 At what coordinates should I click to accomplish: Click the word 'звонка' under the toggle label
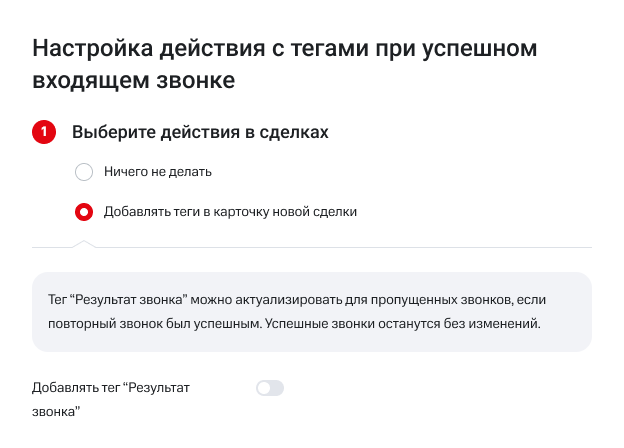click(x=56, y=411)
